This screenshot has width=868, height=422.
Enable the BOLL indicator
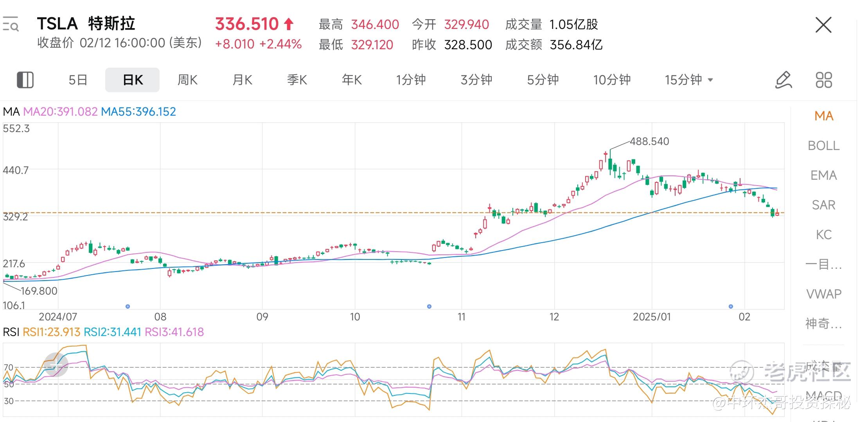pyautogui.click(x=823, y=146)
